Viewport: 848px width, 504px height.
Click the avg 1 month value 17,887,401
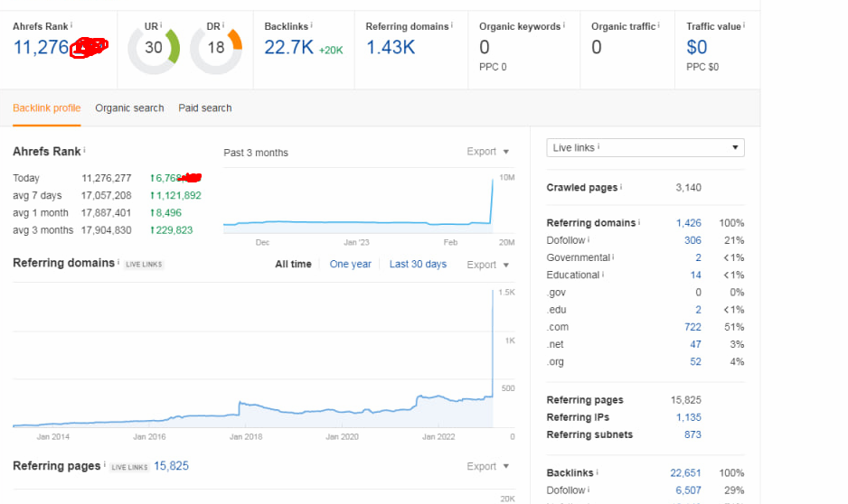coord(107,213)
